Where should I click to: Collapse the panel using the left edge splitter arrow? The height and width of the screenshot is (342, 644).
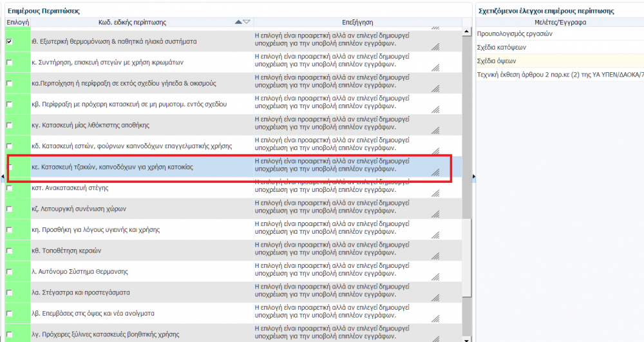[x=2, y=177]
